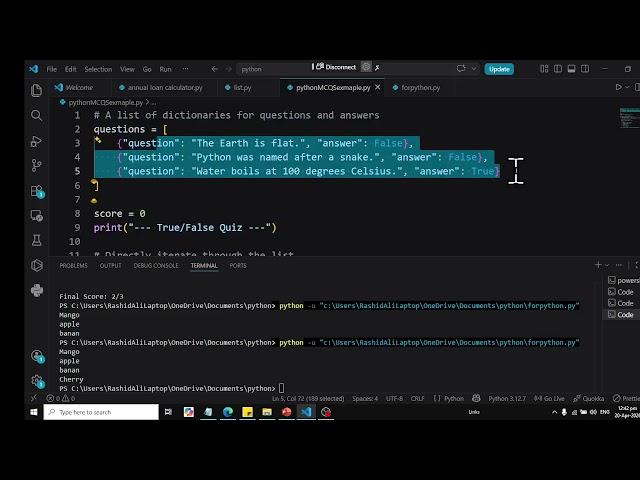Open the Explorer view in activity bar
Image resolution: width=640 pixels, height=480 pixels.
tap(36, 90)
